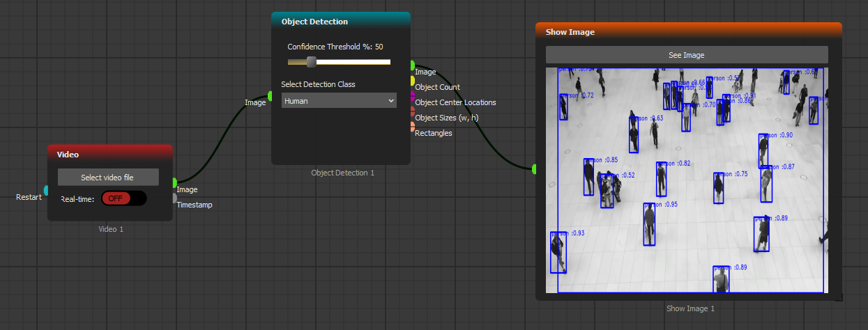The width and height of the screenshot is (868, 330).
Task: Click the Show Image node input port
Action: [x=535, y=168]
